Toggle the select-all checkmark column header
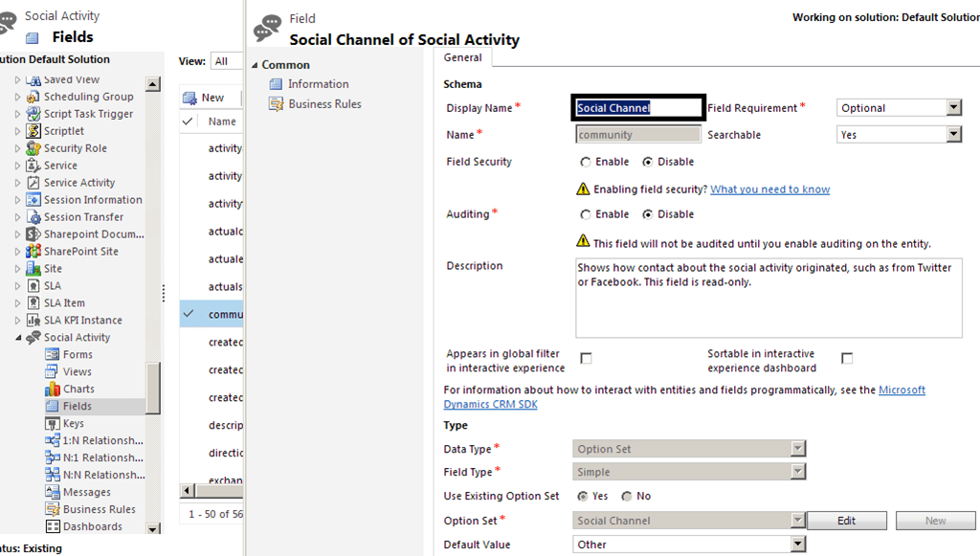This screenshot has width=980, height=556. [x=188, y=122]
